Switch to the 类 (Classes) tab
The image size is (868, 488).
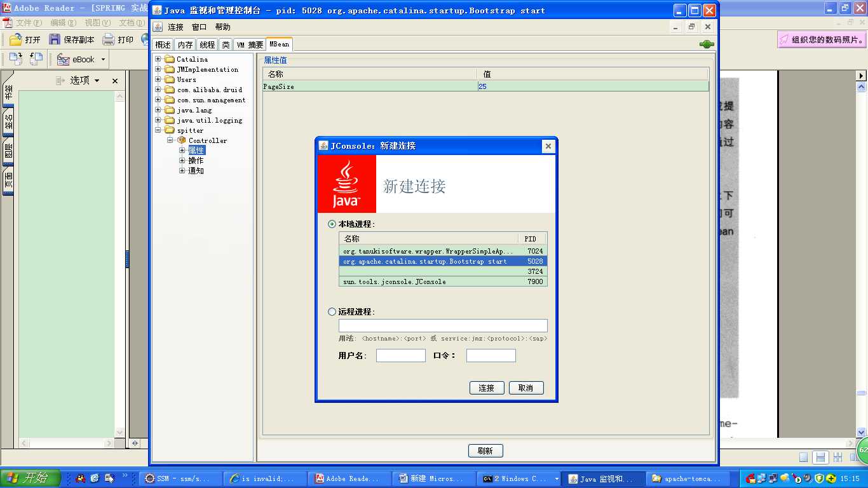click(226, 44)
